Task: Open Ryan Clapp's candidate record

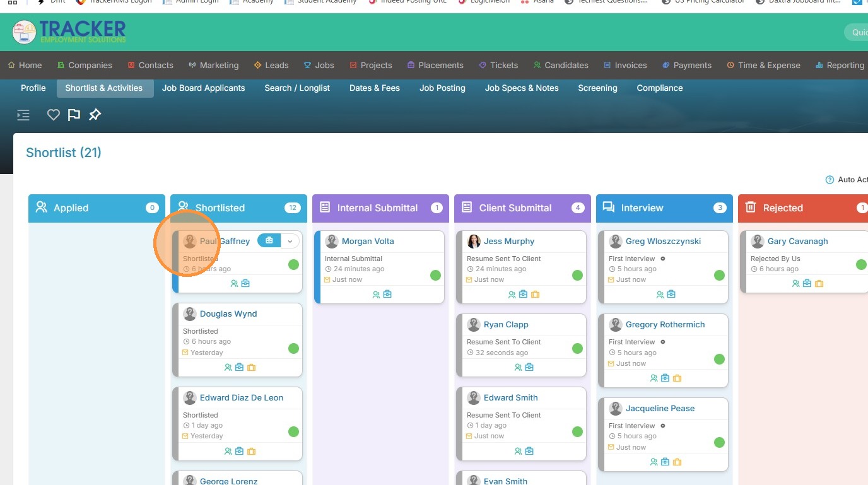Action: (x=506, y=324)
